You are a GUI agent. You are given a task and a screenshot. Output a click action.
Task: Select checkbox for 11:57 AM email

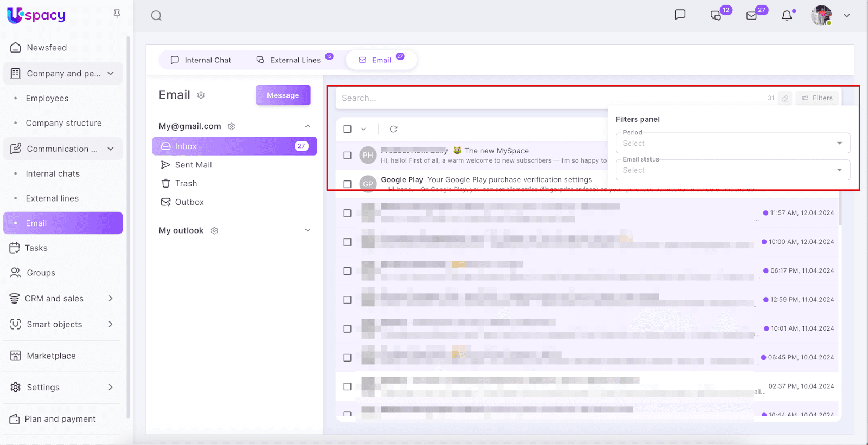[348, 213]
